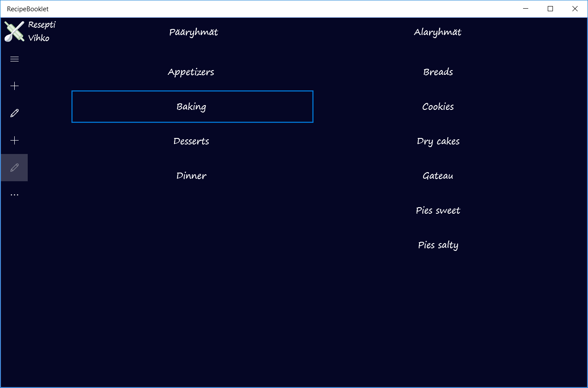
Task: Add a new main group with the upper plus icon
Action: pyautogui.click(x=14, y=86)
